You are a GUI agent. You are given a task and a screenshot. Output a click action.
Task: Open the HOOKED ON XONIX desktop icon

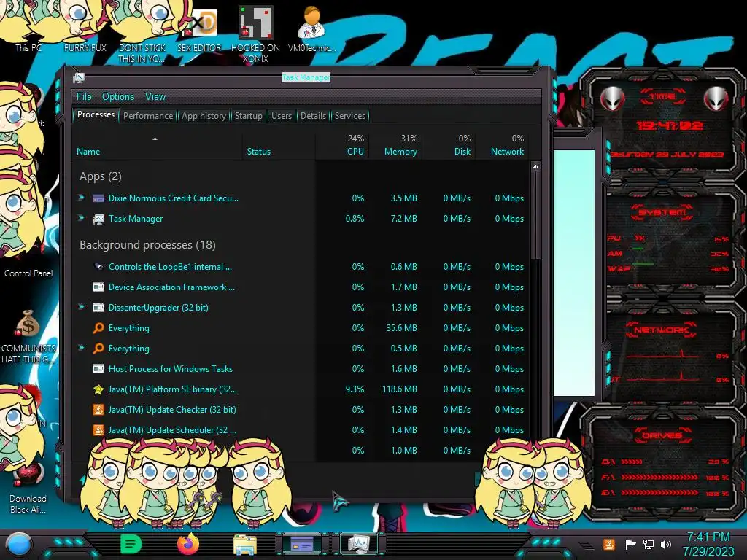coord(255,34)
